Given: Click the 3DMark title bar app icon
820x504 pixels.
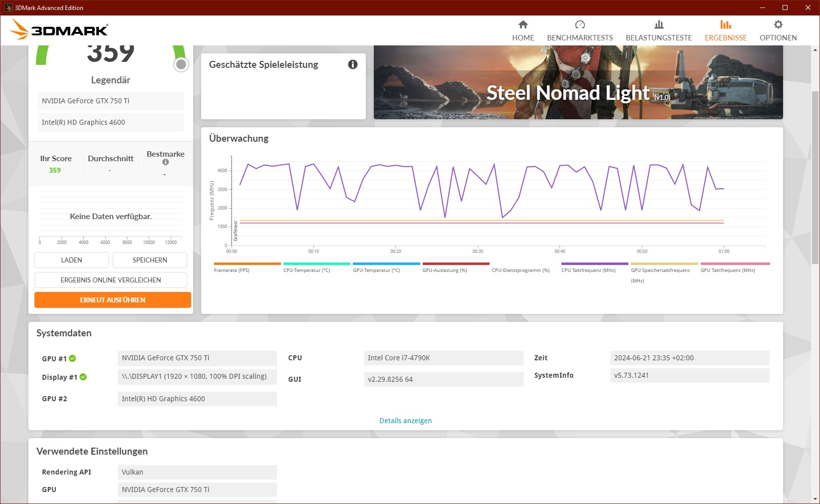Looking at the screenshot, I should [x=8, y=7].
